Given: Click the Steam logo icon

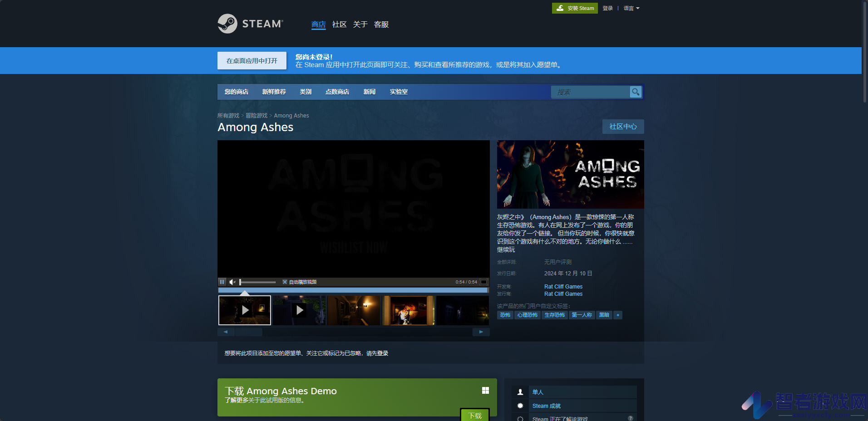Looking at the screenshot, I should tap(227, 24).
